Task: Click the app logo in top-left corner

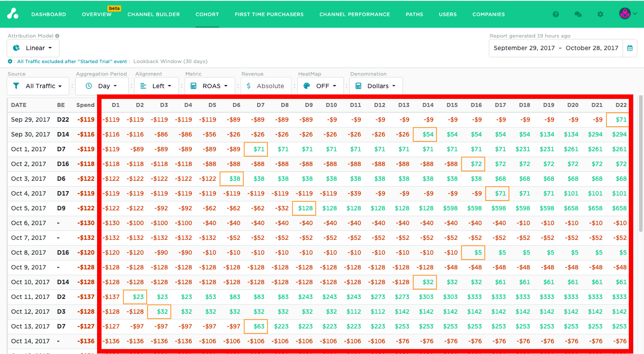Action: tap(13, 14)
